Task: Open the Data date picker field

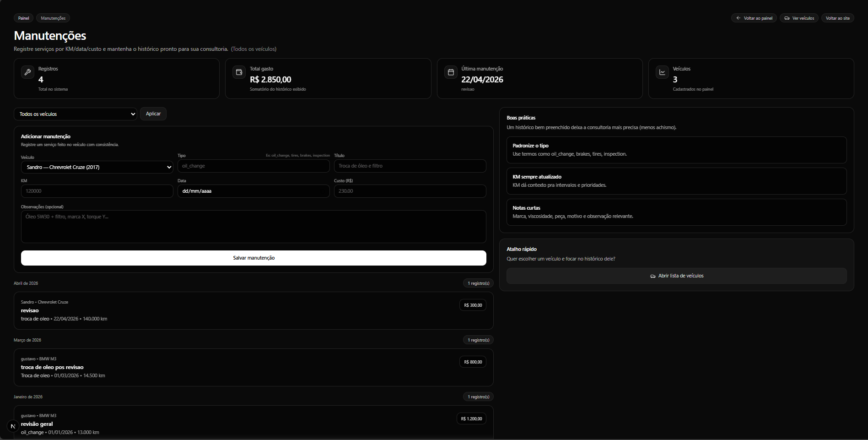Action: (x=253, y=191)
